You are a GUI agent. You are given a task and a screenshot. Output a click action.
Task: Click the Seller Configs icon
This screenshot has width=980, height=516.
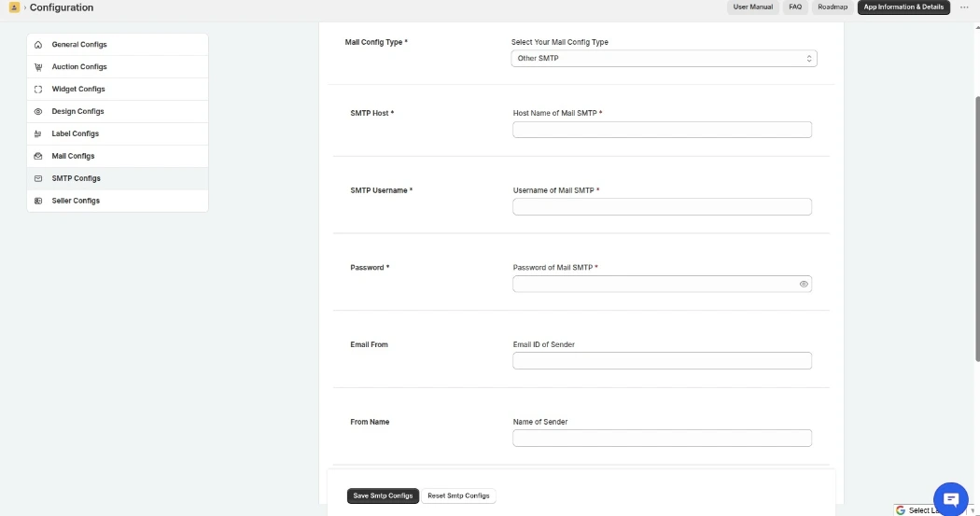click(38, 202)
